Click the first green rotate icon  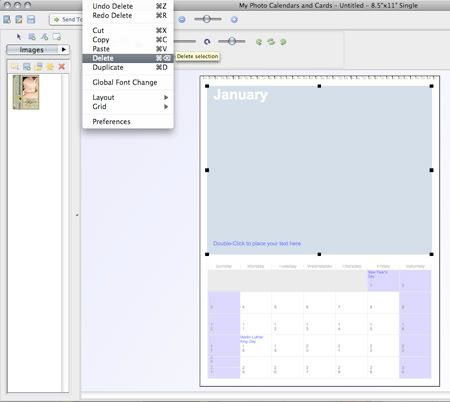pos(259,42)
